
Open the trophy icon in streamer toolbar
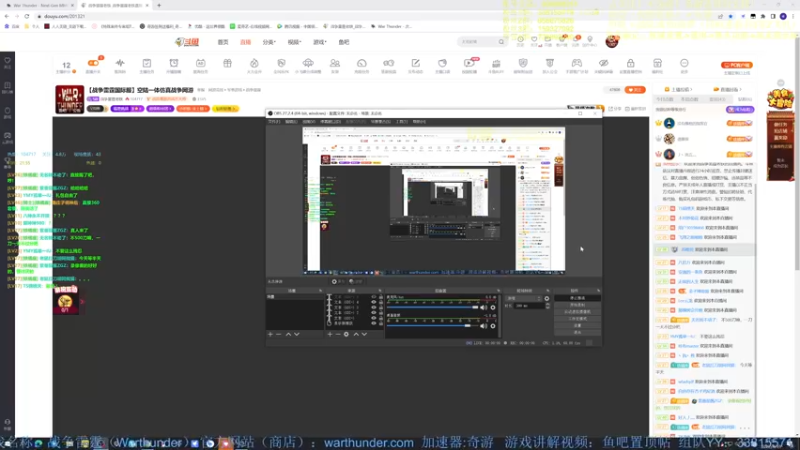click(x=549, y=65)
